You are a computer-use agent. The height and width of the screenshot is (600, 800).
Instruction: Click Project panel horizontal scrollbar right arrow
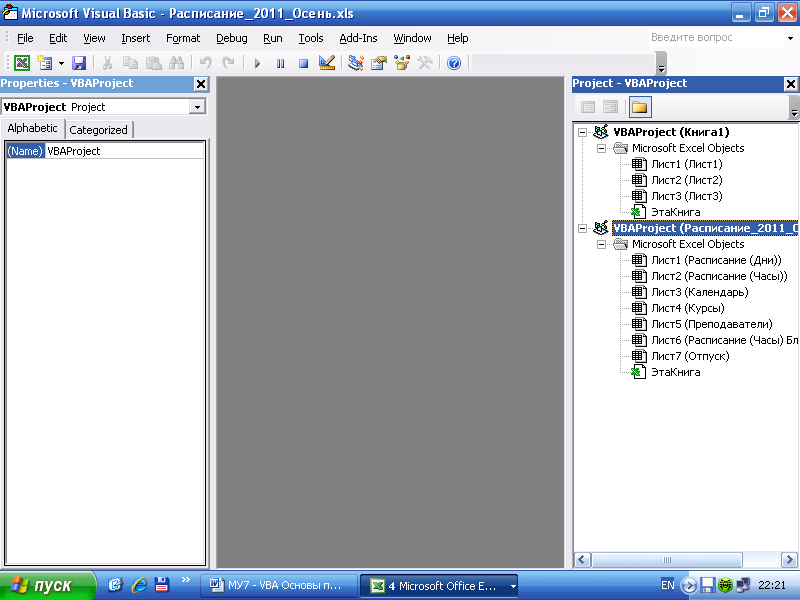coord(789,560)
